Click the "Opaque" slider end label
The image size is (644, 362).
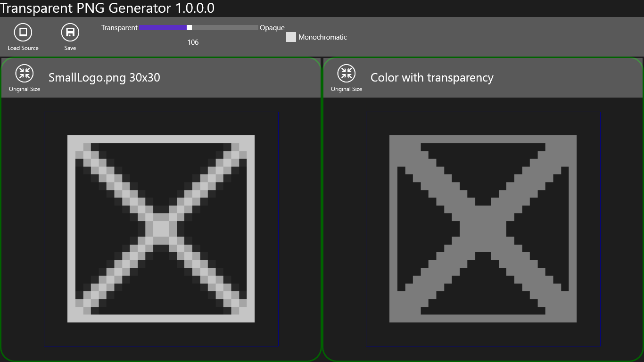272,28
